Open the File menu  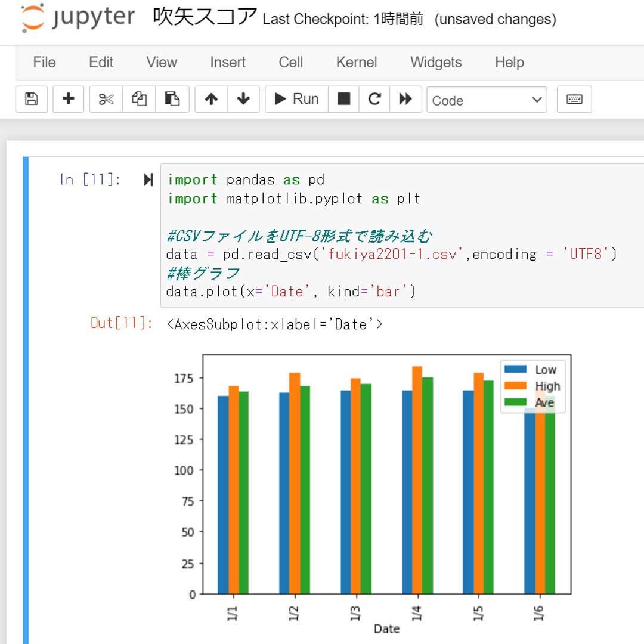pos(44,63)
